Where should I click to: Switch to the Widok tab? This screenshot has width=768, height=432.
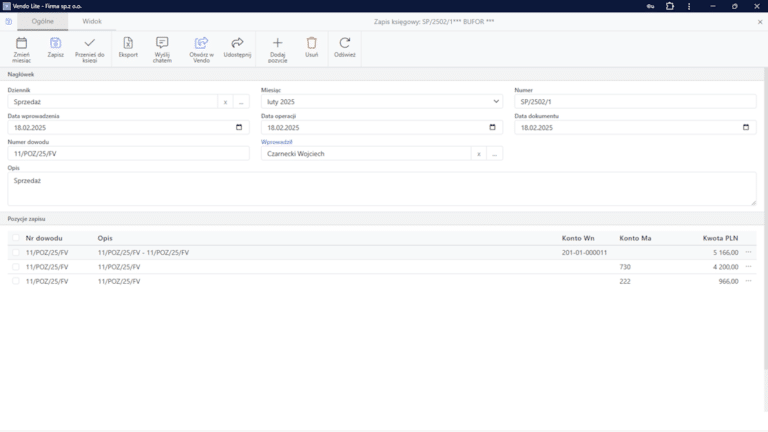(x=92, y=22)
